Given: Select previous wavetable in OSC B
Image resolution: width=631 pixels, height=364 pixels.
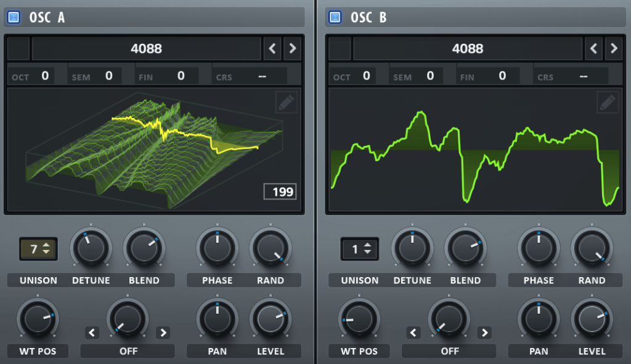Looking at the screenshot, I should 593,49.
